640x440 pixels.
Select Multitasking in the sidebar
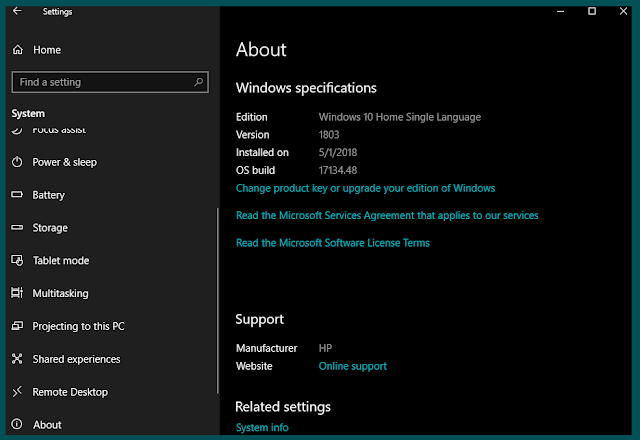[x=60, y=293]
